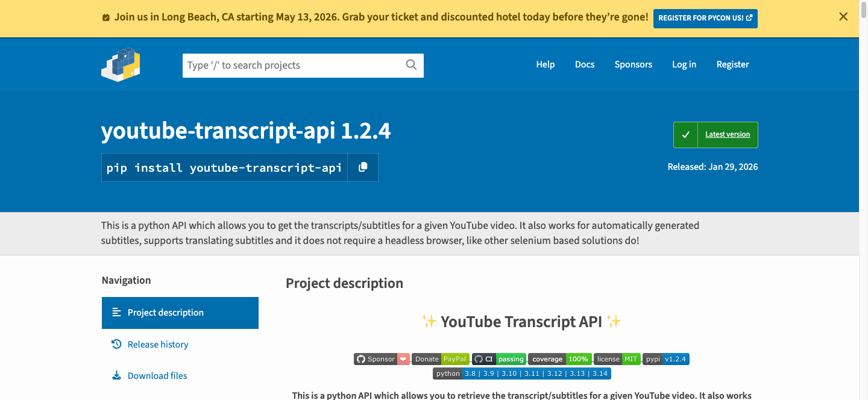Screen dimensions: 868x400
Task: Close the PyCon announcement banner
Action: tap(843, 17)
